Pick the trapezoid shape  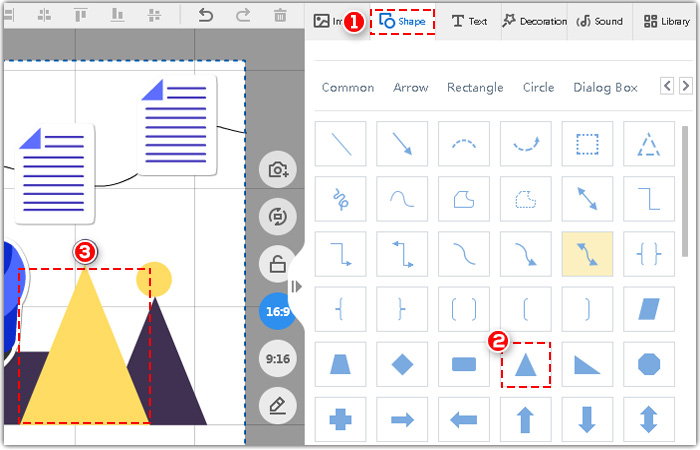tap(341, 364)
